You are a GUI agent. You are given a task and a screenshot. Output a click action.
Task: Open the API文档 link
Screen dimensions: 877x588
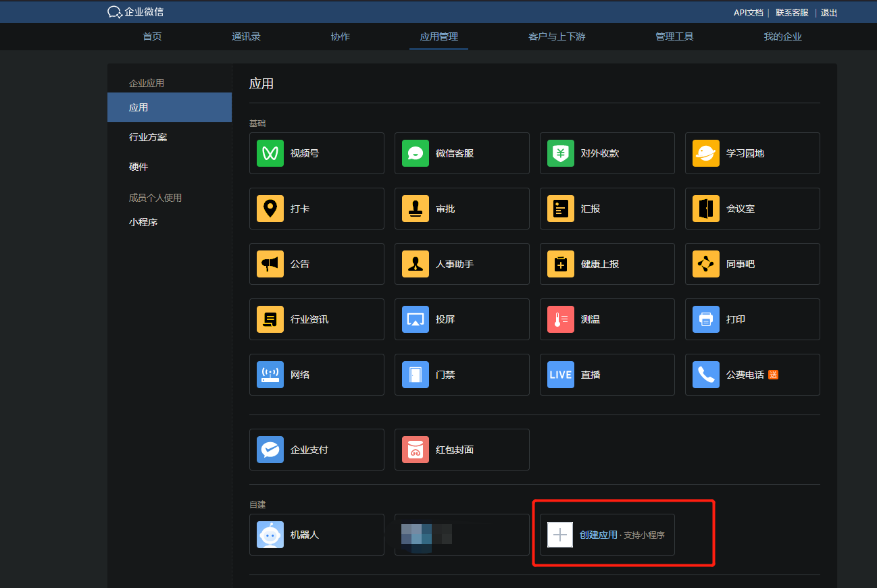pyautogui.click(x=749, y=12)
